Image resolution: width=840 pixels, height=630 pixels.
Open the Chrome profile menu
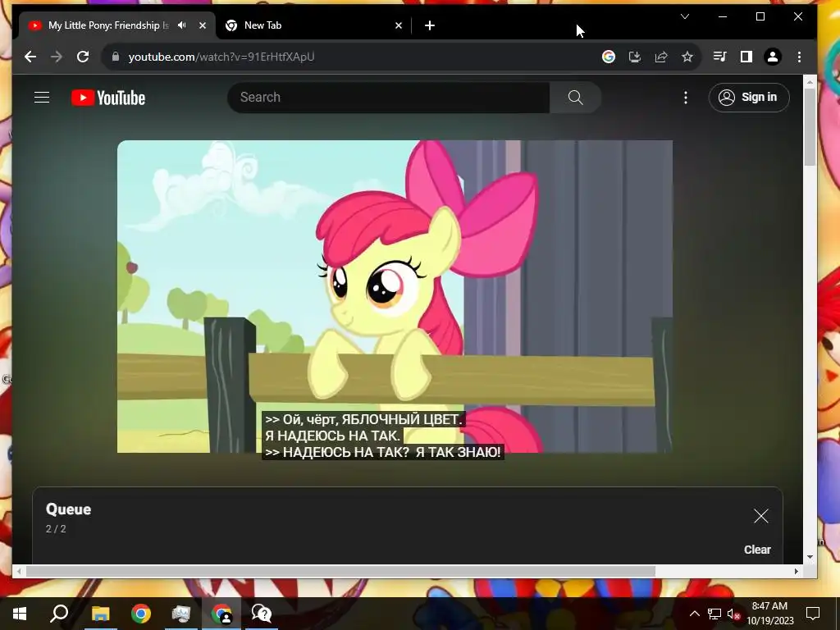click(773, 57)
